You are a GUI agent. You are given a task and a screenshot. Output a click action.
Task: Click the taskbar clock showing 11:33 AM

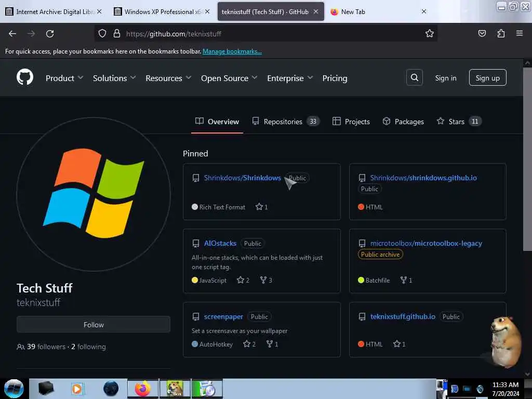tap(506, 389)
